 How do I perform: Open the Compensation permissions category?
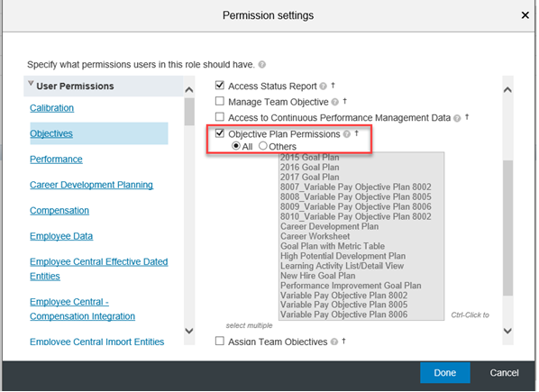(59, 211)
